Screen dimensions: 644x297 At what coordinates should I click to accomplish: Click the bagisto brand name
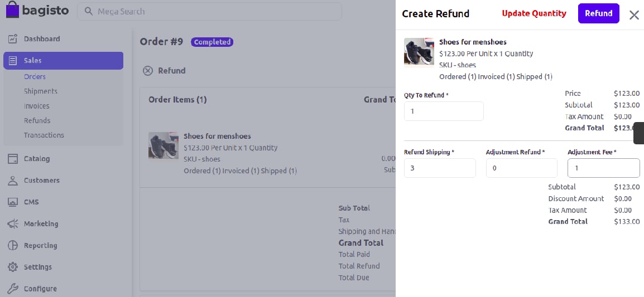pyautogui.click(x=46, y=10)
